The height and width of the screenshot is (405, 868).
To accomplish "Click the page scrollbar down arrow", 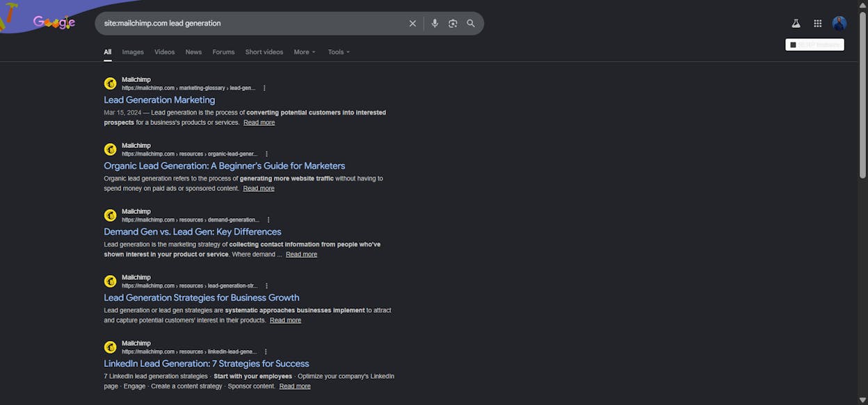I will tap(863, 399).
